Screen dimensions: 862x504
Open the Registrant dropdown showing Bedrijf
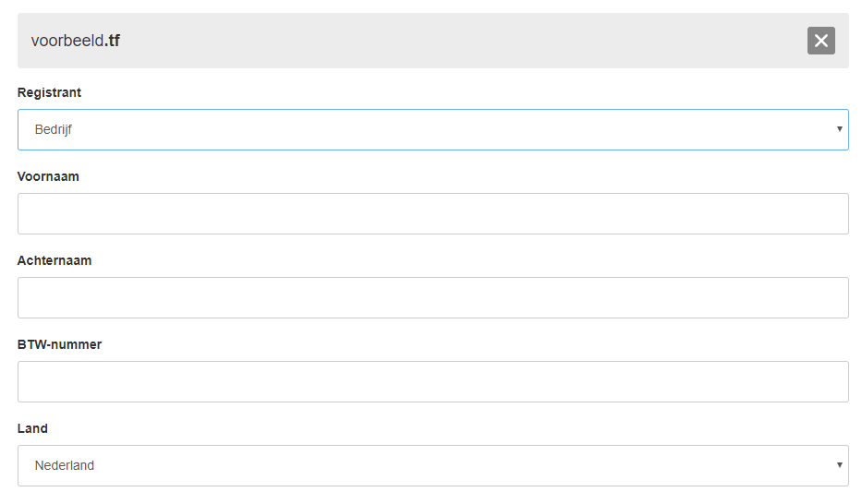432,129
